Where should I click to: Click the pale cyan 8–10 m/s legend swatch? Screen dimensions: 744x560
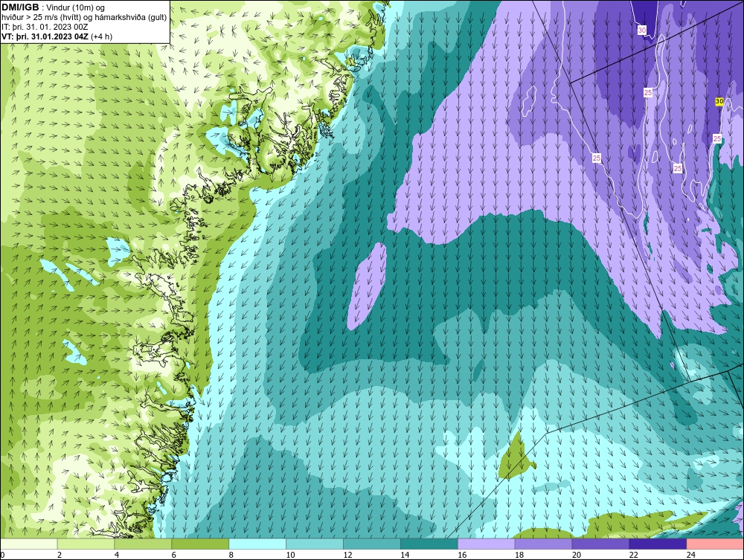[257, 544]
